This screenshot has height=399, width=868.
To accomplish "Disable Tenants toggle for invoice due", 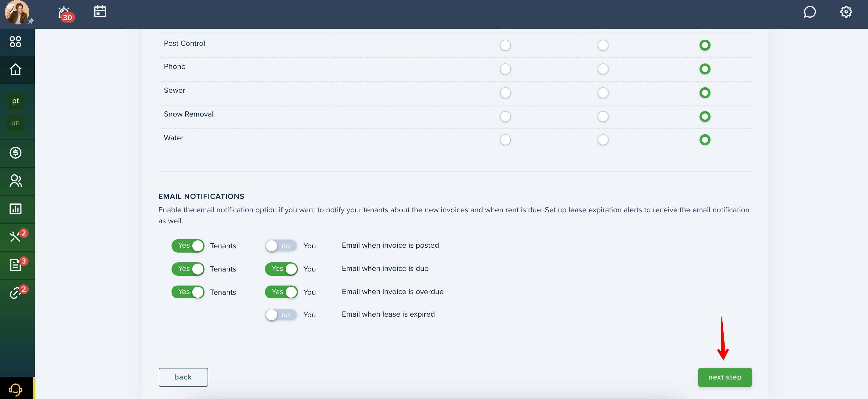I will coord(188,269).
